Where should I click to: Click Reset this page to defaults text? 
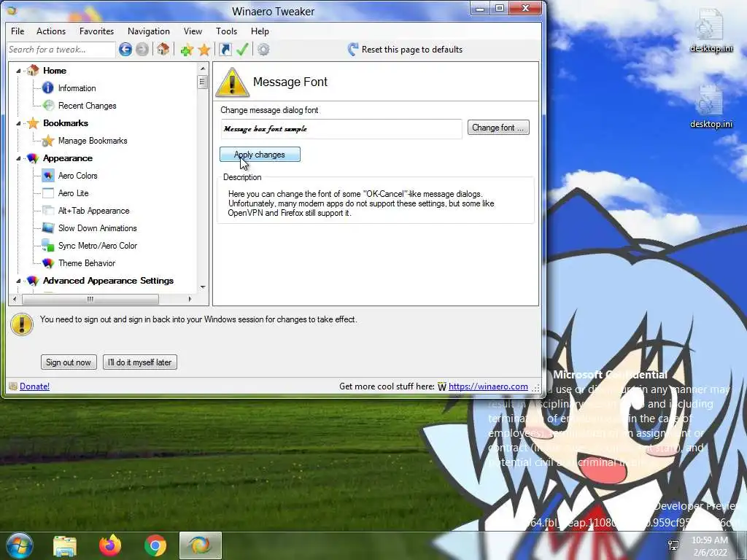point(412,50)
